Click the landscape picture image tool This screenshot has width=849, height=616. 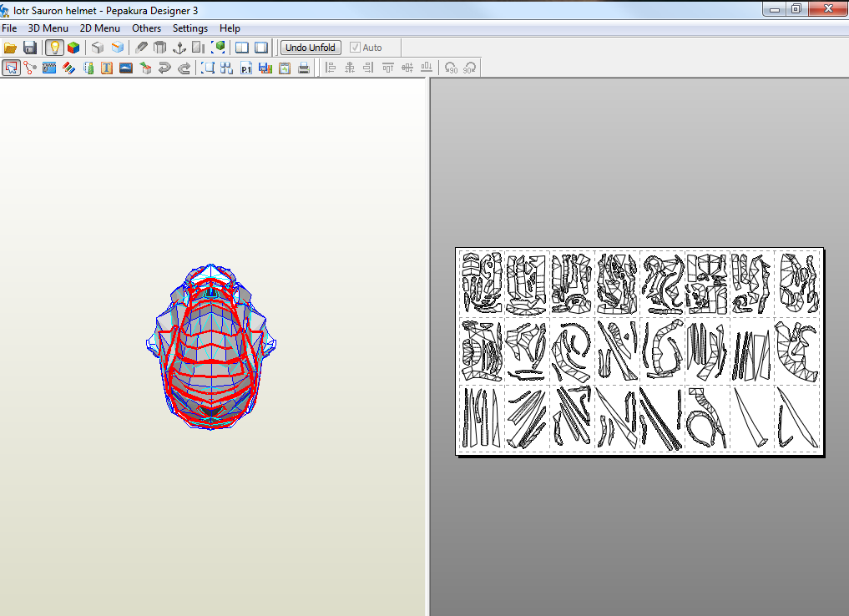click(x=126, y=68)
